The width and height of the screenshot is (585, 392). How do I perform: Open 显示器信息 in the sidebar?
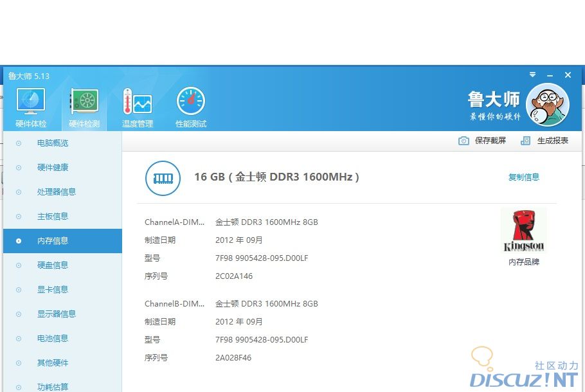click(62, 314)
